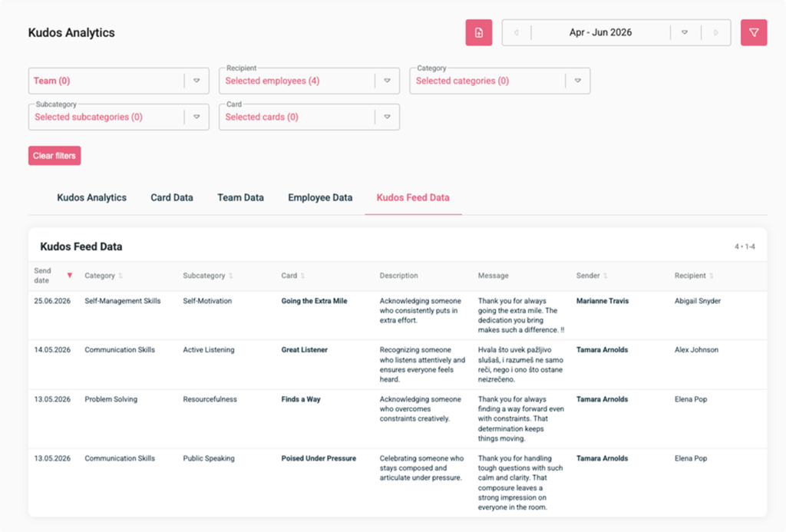
Task: Click the Self-Motivation subcategory cell
Action: (x=207, y=301)
